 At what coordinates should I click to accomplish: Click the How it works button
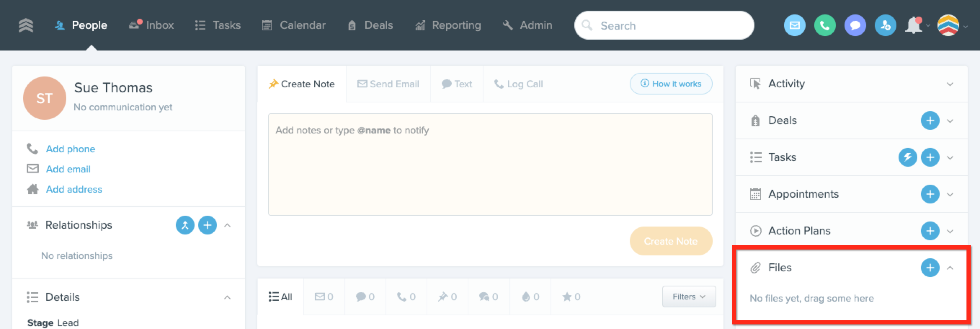pyautogui.click(x=671, y=84)
